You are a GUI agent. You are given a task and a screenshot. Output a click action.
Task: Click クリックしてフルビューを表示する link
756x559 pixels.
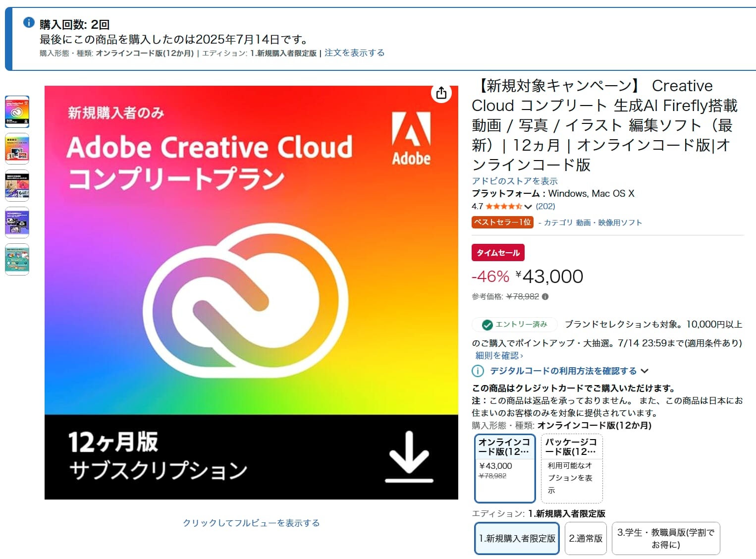(x=251, y=523)
